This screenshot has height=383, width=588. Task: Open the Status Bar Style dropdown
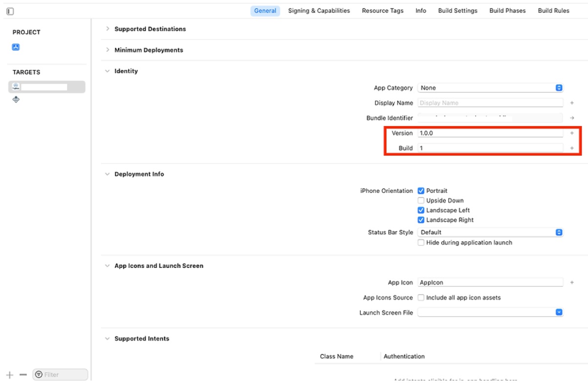click(x=491, y=233)
